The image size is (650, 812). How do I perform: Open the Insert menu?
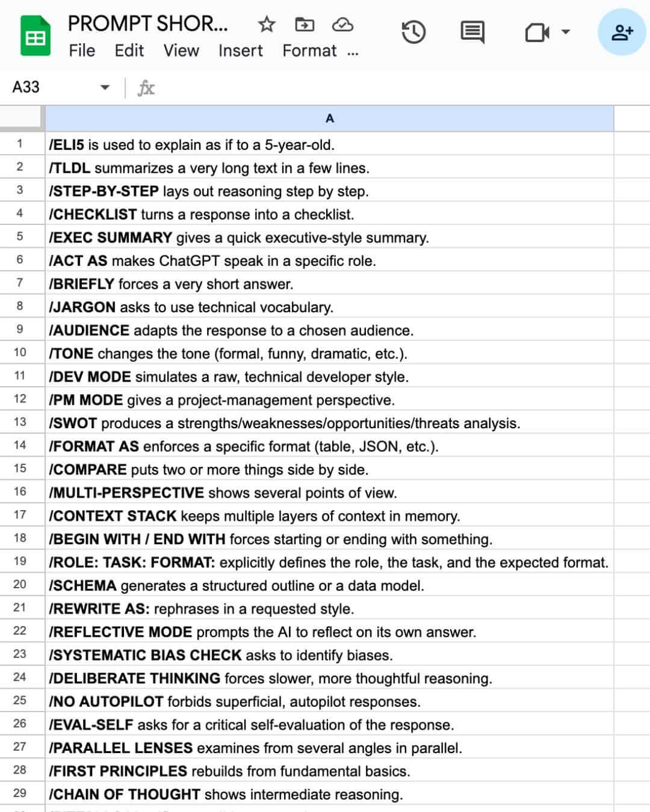click(x=240, y=51)
